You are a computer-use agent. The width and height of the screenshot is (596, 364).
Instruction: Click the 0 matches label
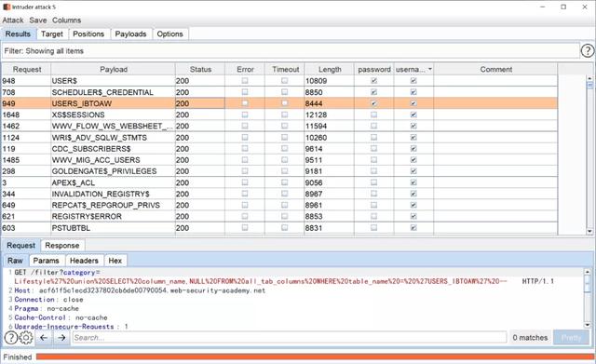[x=530, y=337]
